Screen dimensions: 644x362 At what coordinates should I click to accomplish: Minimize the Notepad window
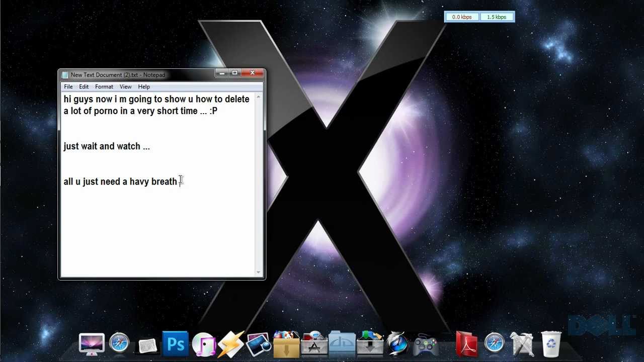(x=222, y=73)
